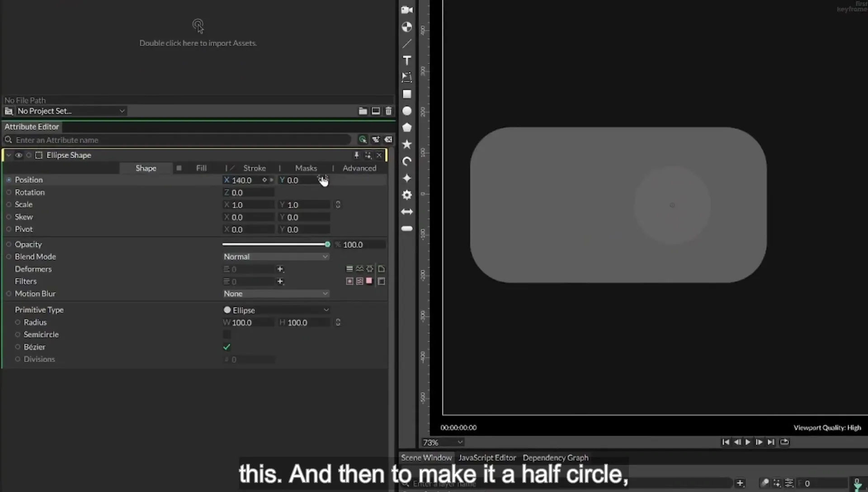Click the Opacity slider handle

(327, 245)
